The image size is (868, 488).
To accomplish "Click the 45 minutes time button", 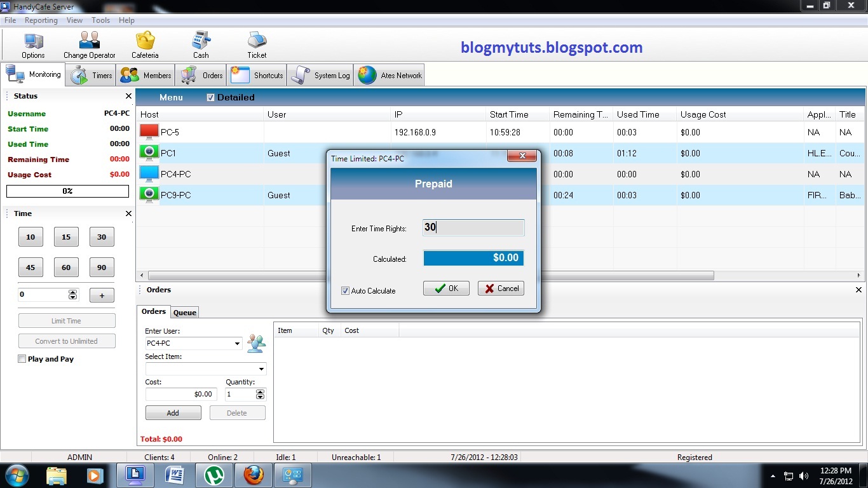I will click(31, 268).
